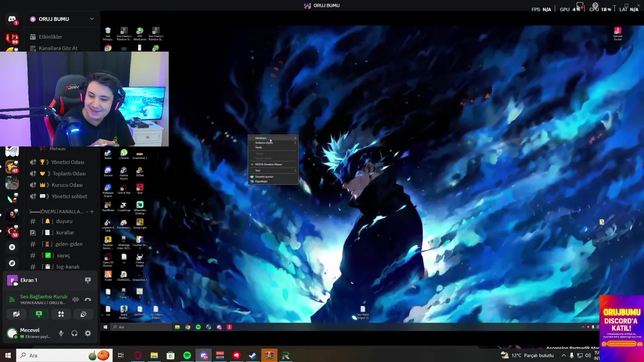This screenshot has height=362, width=644.
Task: Join the Yönetici sohbet voice channel
Action: point(62,197)
